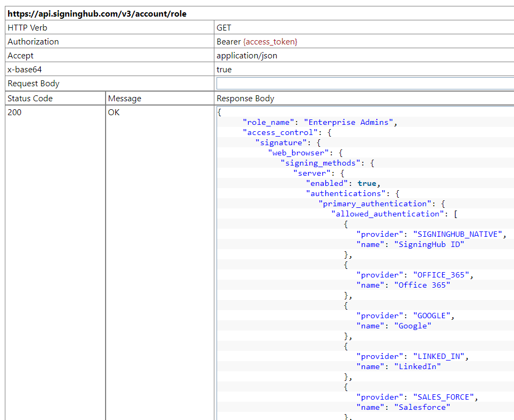Click the {access_token} placeholder text

pos(270,42)
